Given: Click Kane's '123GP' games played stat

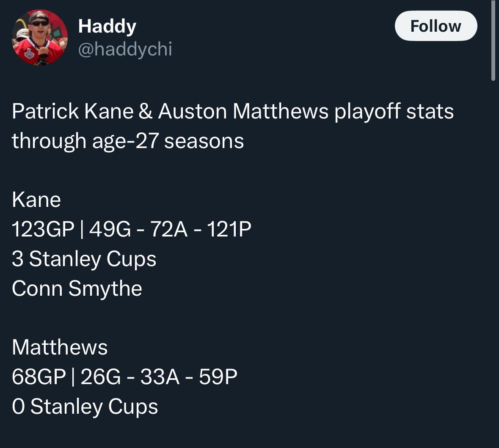Looking at the screenshot, I should coord(43,229).
